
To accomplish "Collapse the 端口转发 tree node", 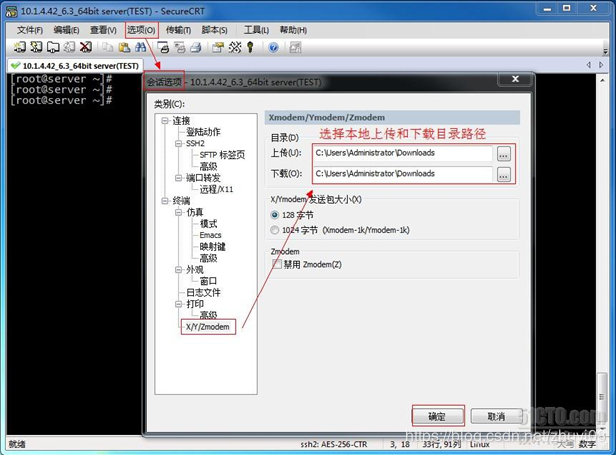I will [x=179, y=178].
